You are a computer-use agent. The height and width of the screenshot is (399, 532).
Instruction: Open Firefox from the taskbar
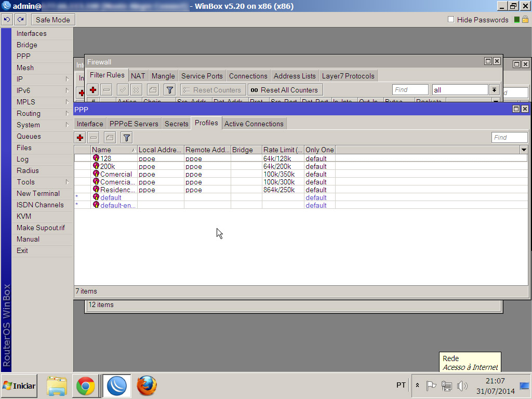click(147, 386)
